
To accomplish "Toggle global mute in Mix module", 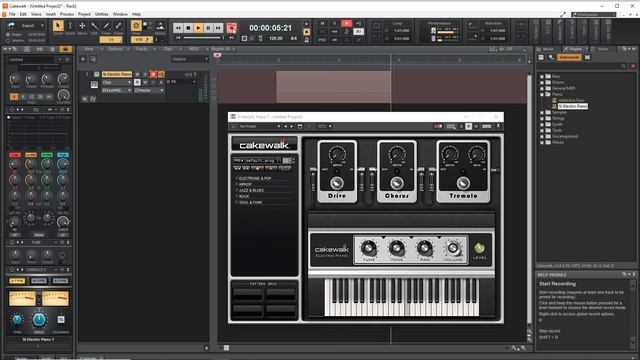I will (322, 24).
